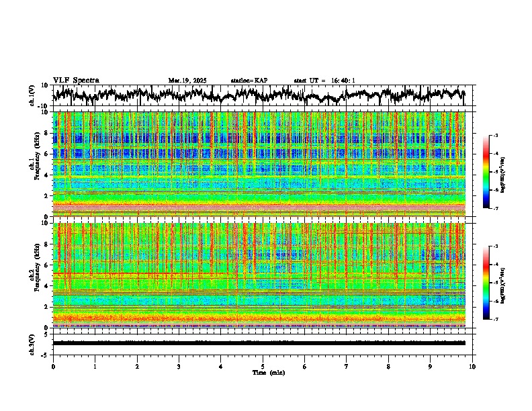Click the "-7" label on ch.2 color bar
The width and height of the screenshot is (532, 411).
[x=495, y=319]
